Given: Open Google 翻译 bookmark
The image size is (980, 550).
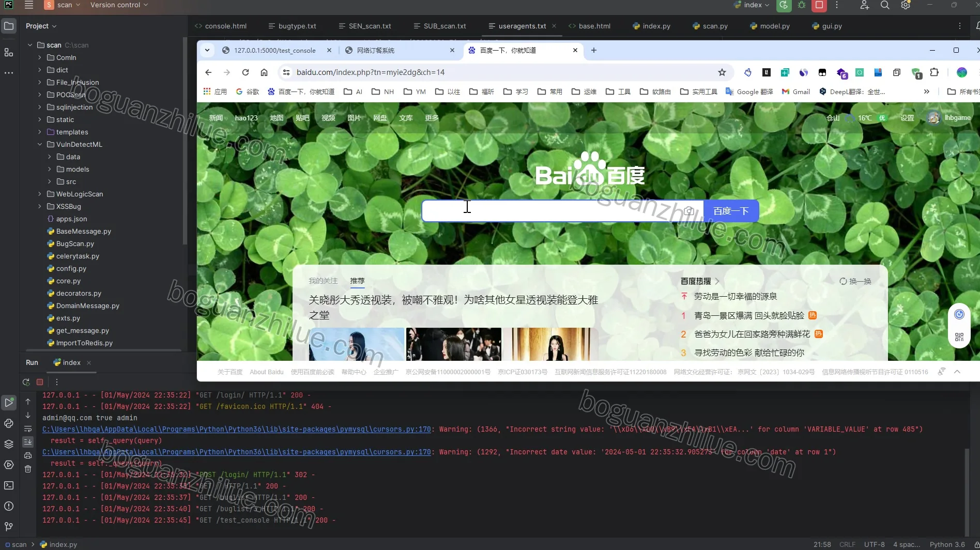Looking at the screenshot, I should (x=749, y=91).
